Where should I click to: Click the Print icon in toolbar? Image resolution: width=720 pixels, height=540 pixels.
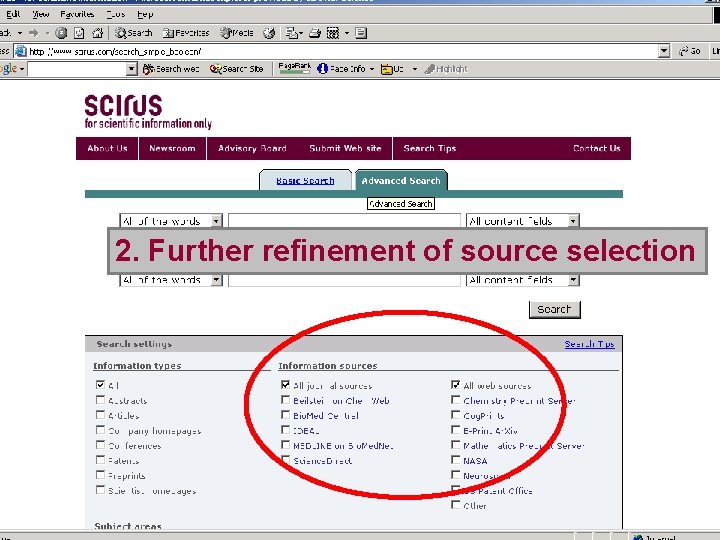(x=315, y=33)
